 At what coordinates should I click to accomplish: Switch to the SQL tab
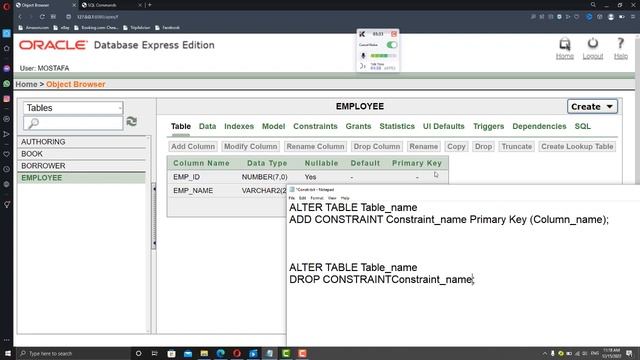coord(582,127)
